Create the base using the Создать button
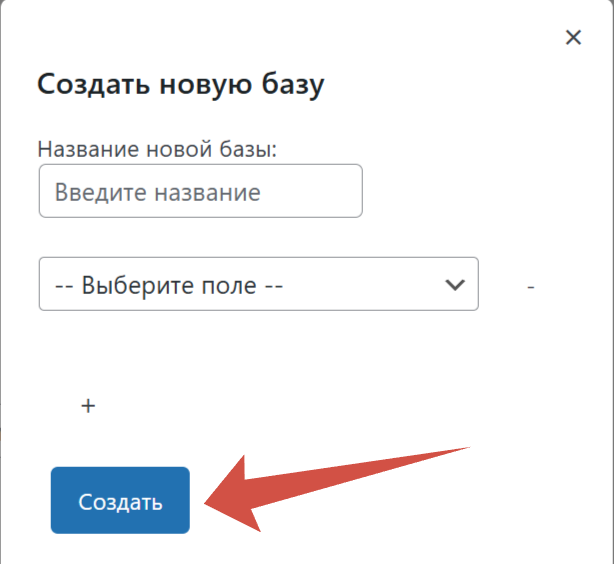The height and width of the screenshot is (564, 614). coord(120,500)
